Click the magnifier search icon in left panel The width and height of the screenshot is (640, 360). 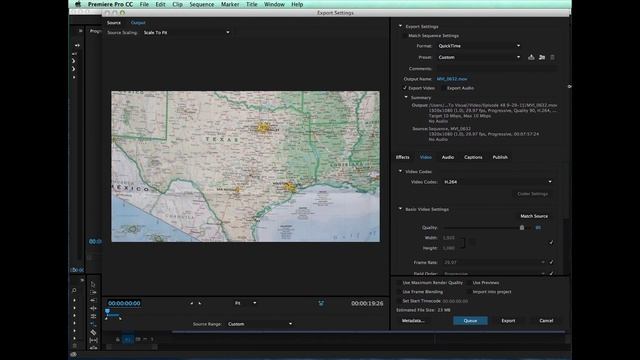coord(74,290)
